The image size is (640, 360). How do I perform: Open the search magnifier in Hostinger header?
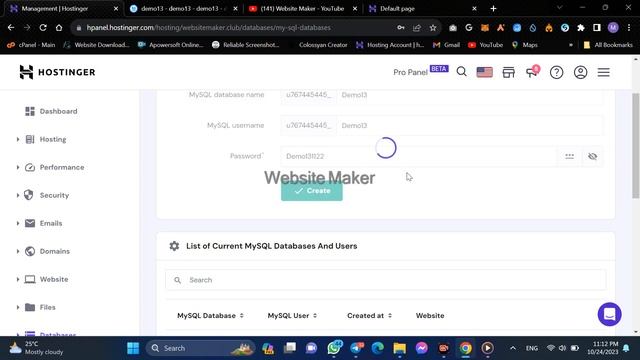click(x=462, y=72)
